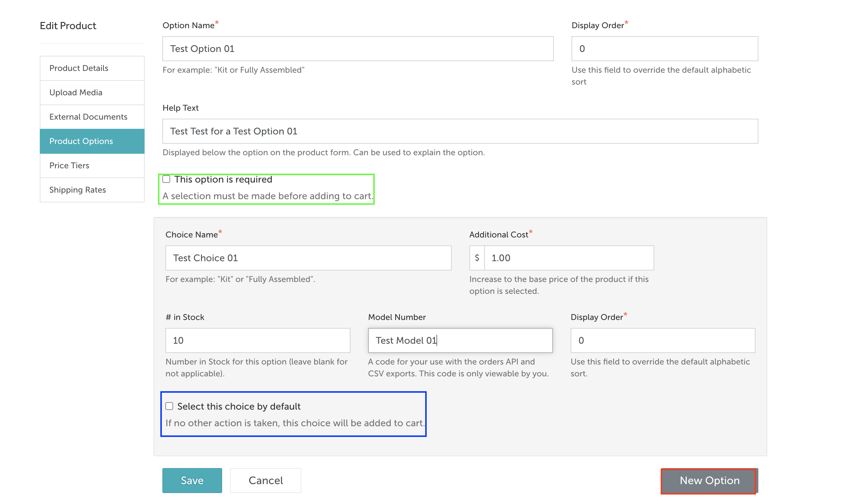Select the Model Number input

[x=460, y=340]
